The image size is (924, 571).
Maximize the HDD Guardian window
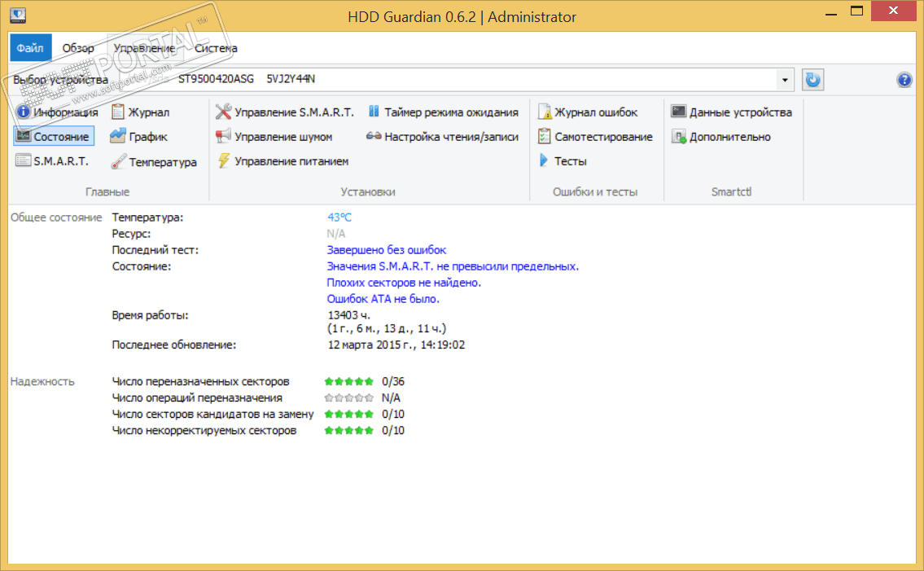856,11
